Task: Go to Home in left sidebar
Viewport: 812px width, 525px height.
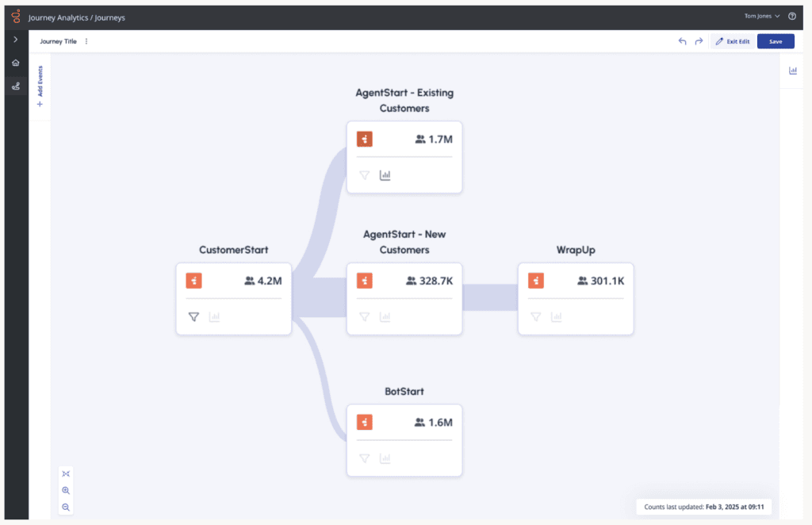Action: pos(15,63)
